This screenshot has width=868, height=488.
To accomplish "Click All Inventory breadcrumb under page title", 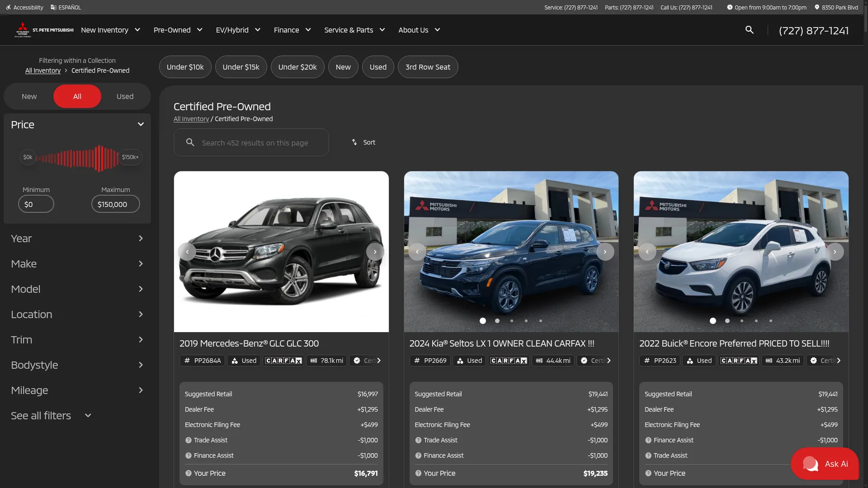I will pos(191,119).
